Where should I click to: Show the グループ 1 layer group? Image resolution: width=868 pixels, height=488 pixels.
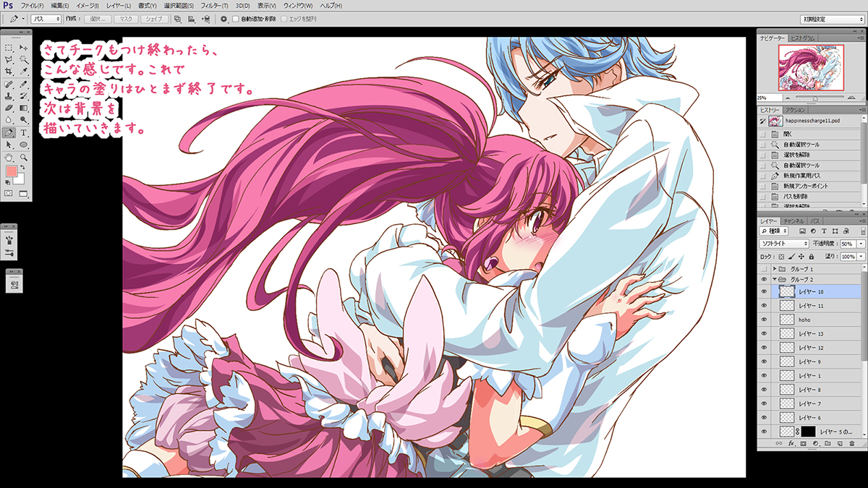point(764,269)
